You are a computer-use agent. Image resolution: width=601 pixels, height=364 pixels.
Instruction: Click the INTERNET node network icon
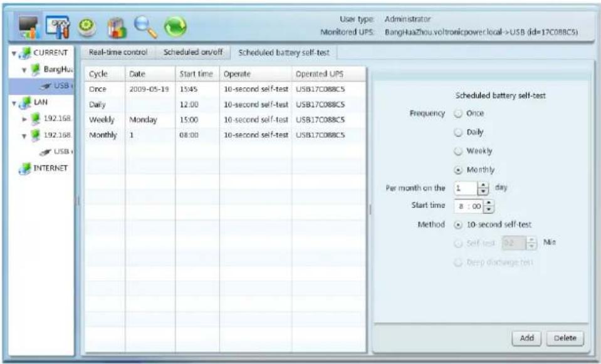point(25,168)
